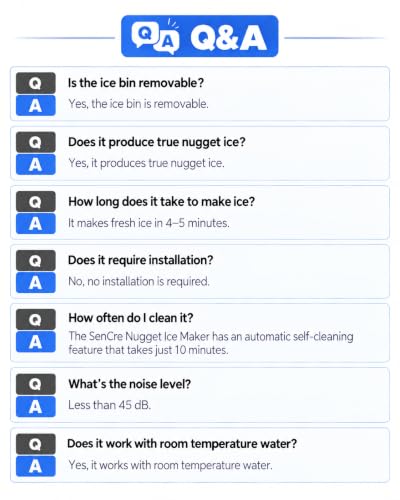Click the Q icon beside cleaning question
This screenshot has height=500, width=400.
[x=36, y=319]
